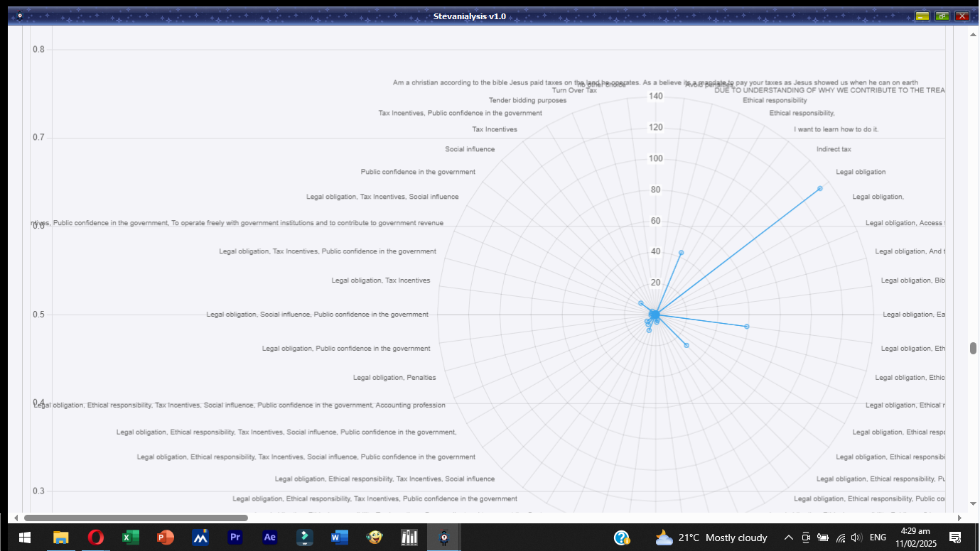Open the Wi-Fi network tray icon

841,538
